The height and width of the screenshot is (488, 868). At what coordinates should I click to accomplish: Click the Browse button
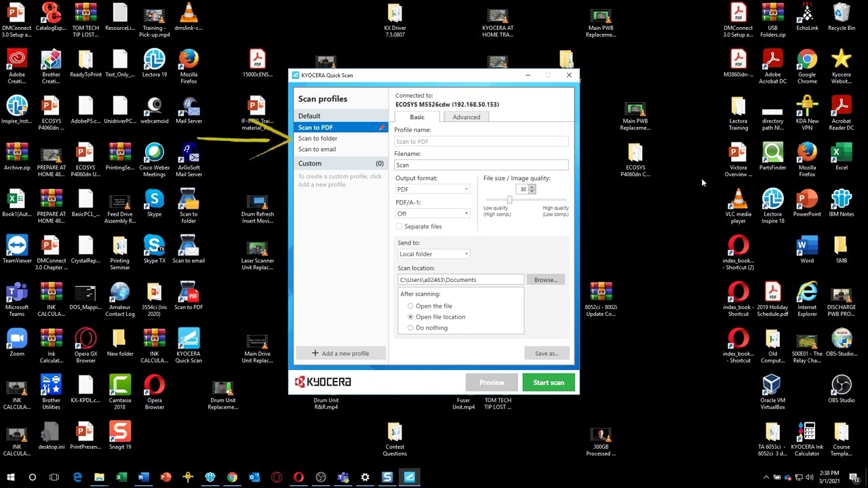pos(545,280)
